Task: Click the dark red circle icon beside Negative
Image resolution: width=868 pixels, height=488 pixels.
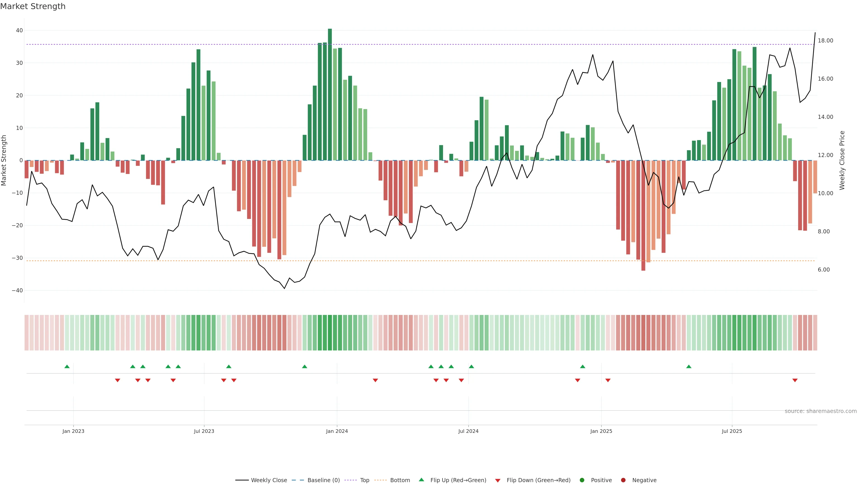Action: click(623, 480)
